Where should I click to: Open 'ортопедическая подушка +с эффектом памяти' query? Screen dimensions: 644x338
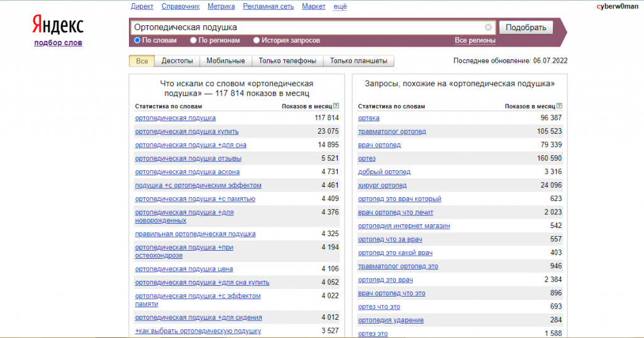coord(197,300)
